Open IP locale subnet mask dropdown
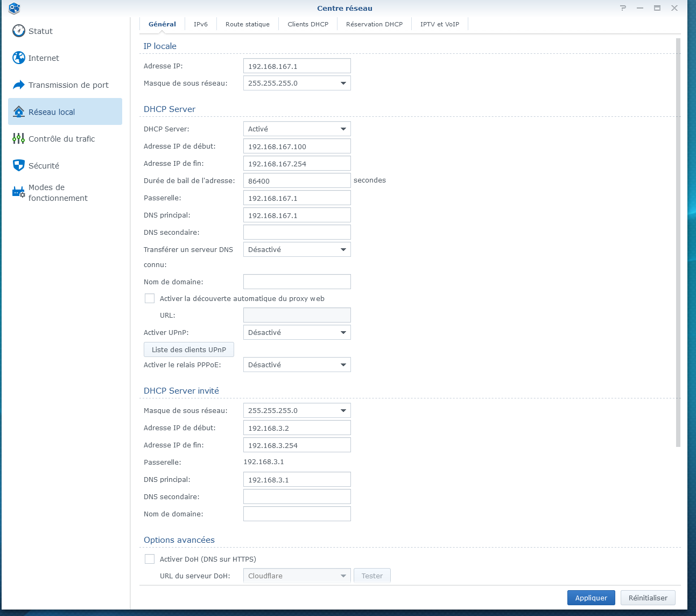This screenshot has height=616, width=696. [297, 83]
